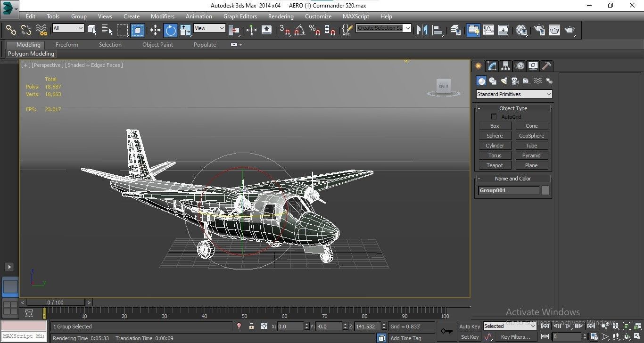Open Key Filters dialog button

click(x=516, y=337)
